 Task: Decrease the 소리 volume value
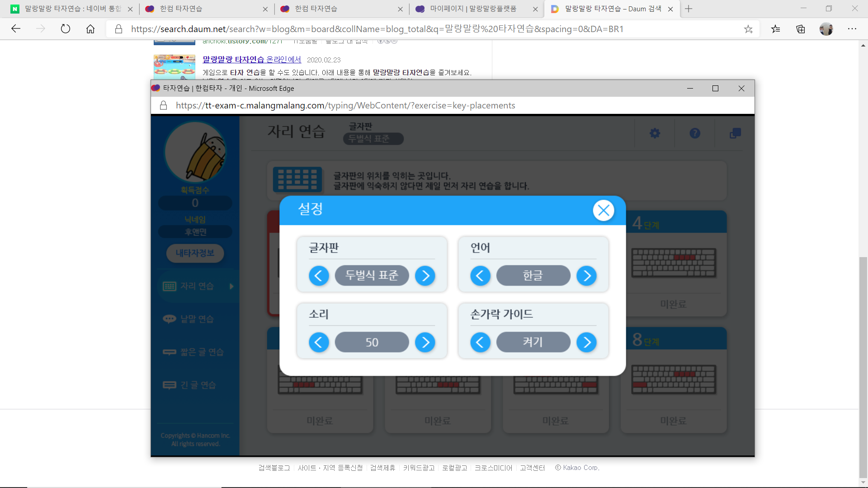tap(319, 343)
